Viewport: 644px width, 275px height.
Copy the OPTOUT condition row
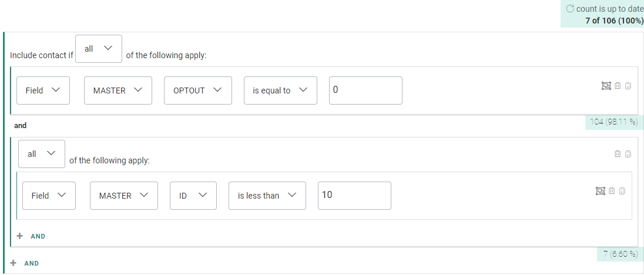628,86
